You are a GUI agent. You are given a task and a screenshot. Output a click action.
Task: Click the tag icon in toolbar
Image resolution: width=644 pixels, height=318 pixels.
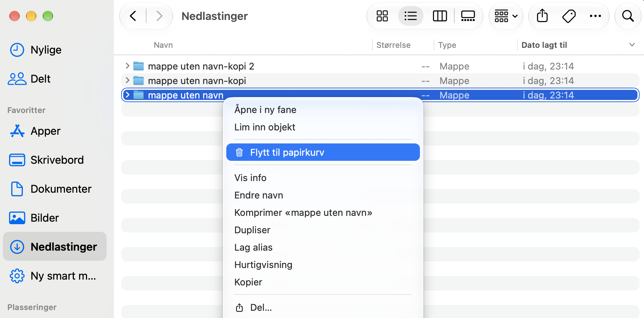pyautogui.click(x=569, y=16)
